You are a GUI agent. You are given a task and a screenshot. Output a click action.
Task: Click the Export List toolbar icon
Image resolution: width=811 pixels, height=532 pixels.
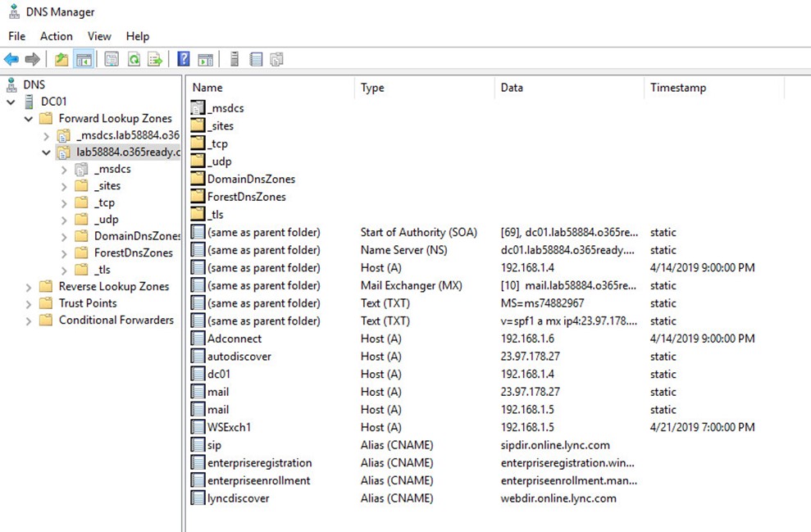point(155,59)
